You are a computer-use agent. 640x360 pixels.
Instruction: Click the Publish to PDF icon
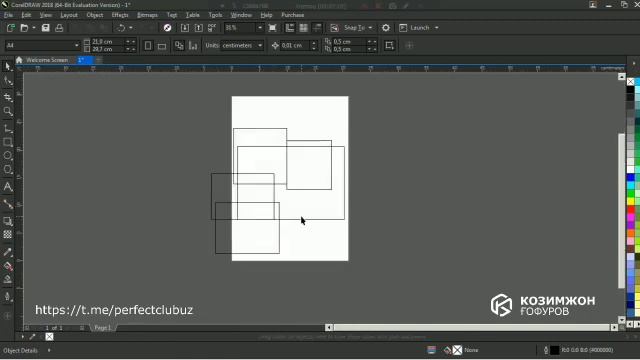pos(212,28)
